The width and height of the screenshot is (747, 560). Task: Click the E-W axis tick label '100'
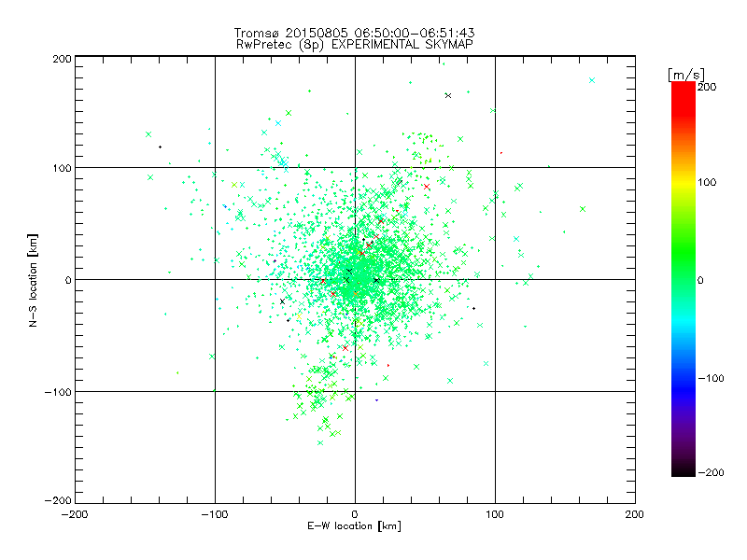click(x=495, y=514)
